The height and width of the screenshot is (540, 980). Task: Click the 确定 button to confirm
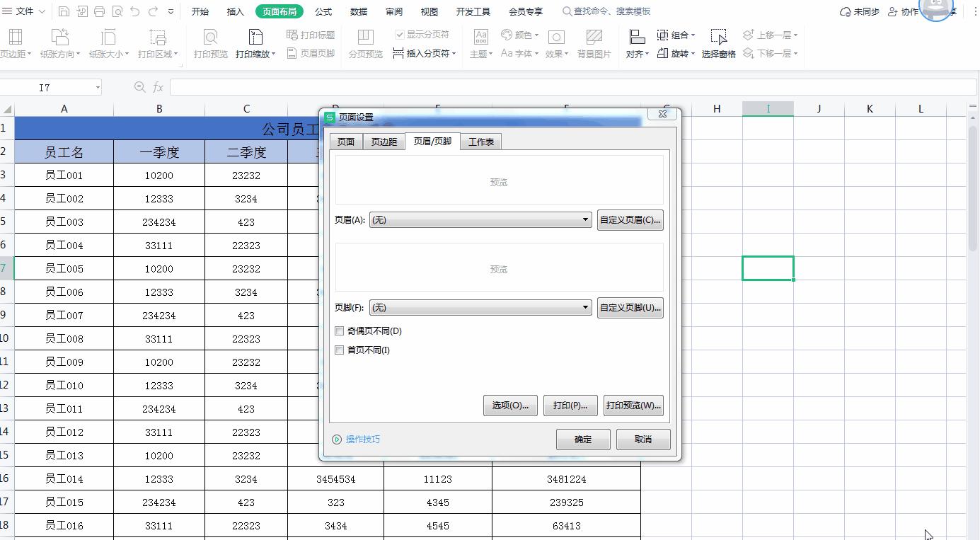582,439
